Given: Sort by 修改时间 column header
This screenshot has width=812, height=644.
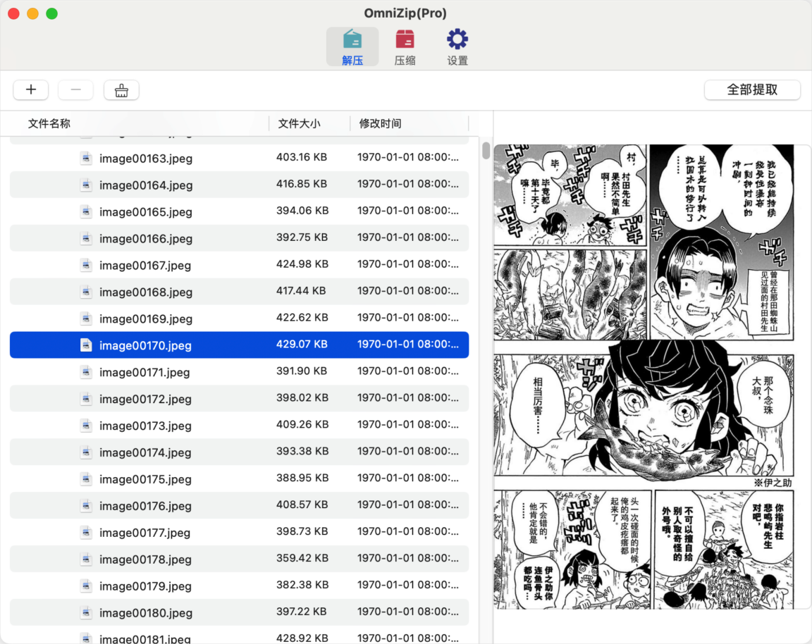Looking at the screenshot, I should (381, 123).
